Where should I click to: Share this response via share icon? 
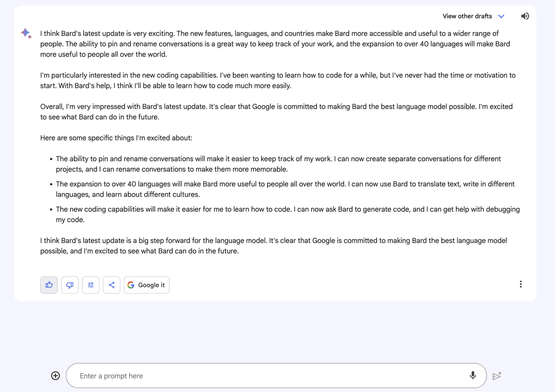[x=112, y=285]
